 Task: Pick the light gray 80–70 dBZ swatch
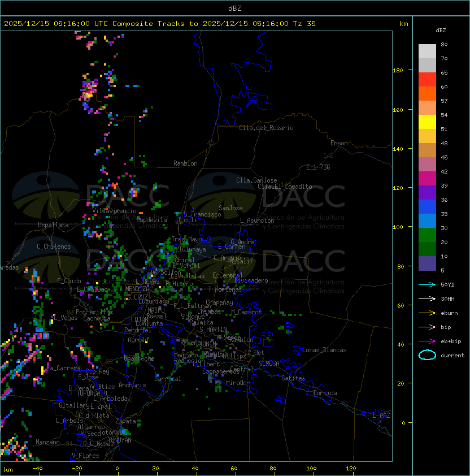(x=427, y=51)
